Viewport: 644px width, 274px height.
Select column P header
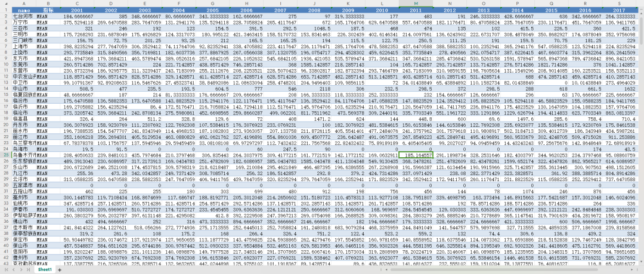click(x=517, y=4)
